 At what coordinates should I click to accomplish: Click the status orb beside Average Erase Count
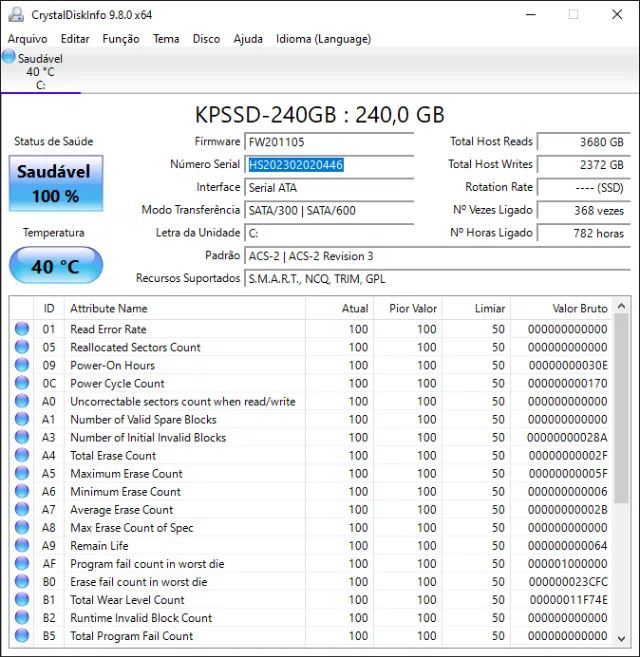click(22, 509)
